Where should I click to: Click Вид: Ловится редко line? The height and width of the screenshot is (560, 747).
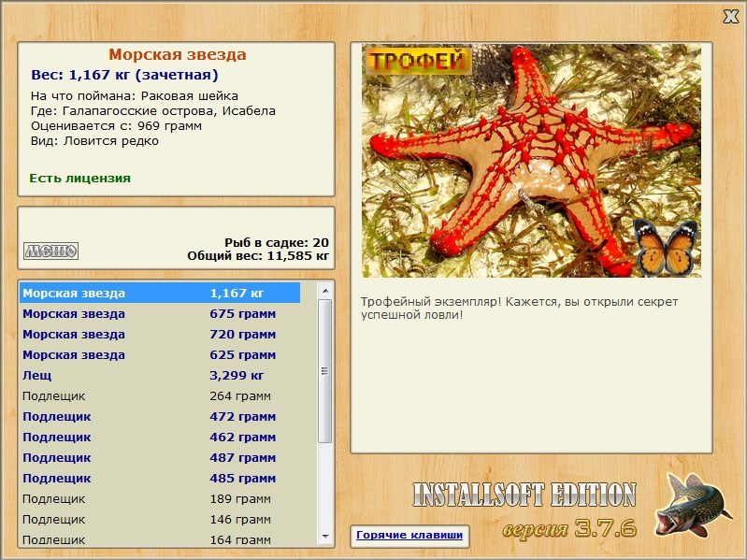[94, 141]
